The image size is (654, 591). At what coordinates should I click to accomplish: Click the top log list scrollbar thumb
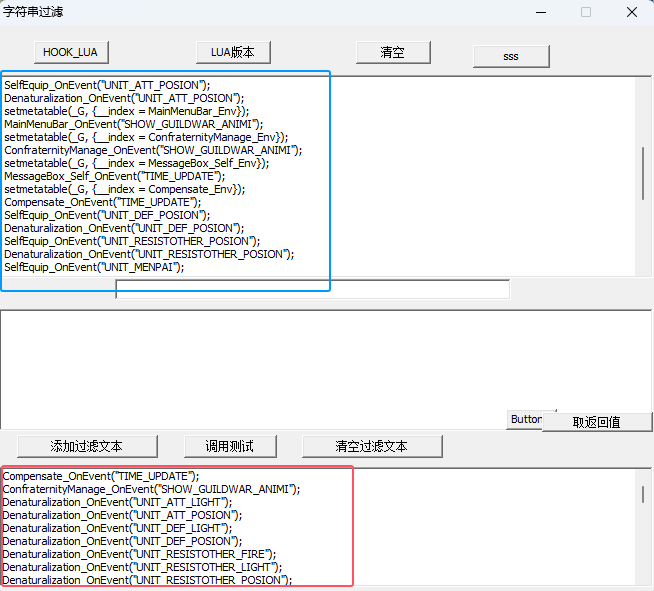coord(643,173)
